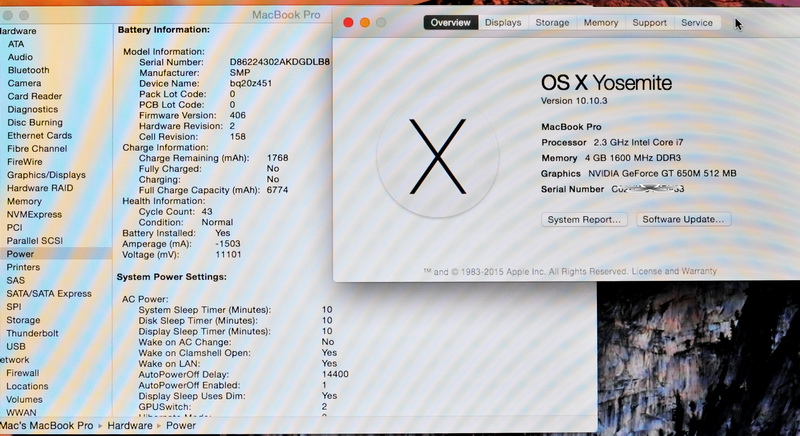Select the Overview tab
This screenshot has height=436, width=800.
[x=451, y=22]
